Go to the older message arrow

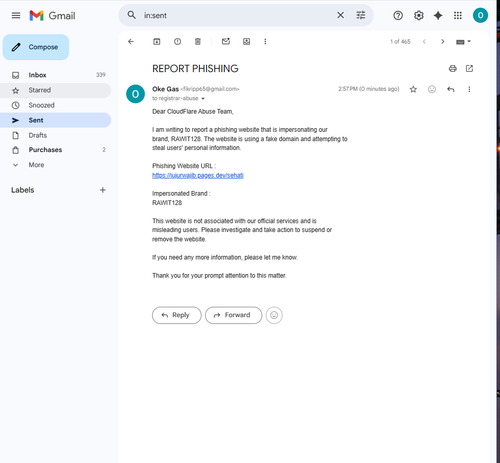point(443,42)
